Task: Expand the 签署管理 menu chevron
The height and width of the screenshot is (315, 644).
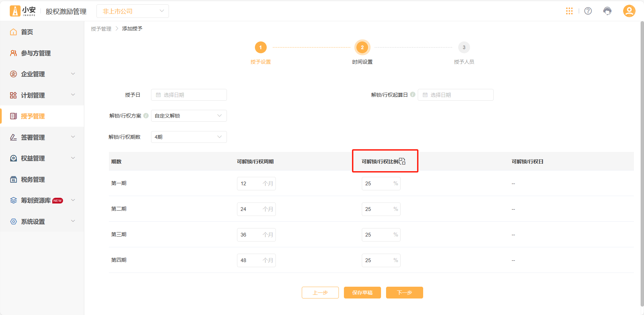Action: 73,137
